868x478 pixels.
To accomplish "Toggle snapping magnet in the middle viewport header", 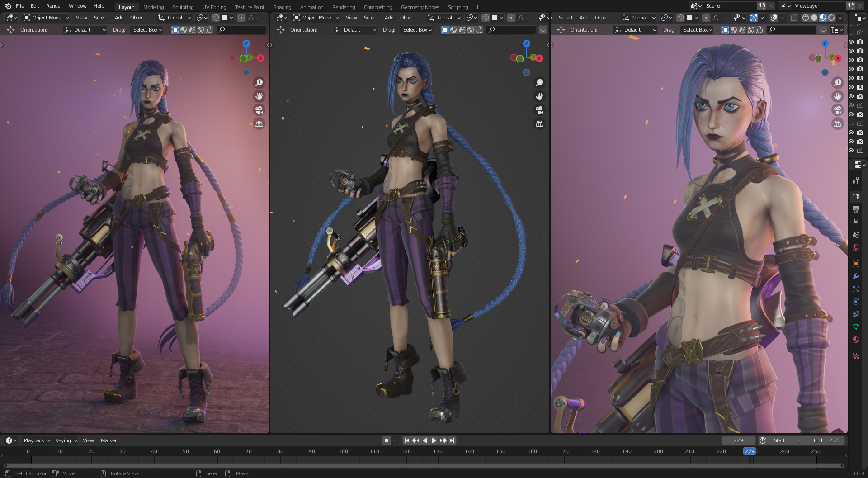I will click(486, 18).
